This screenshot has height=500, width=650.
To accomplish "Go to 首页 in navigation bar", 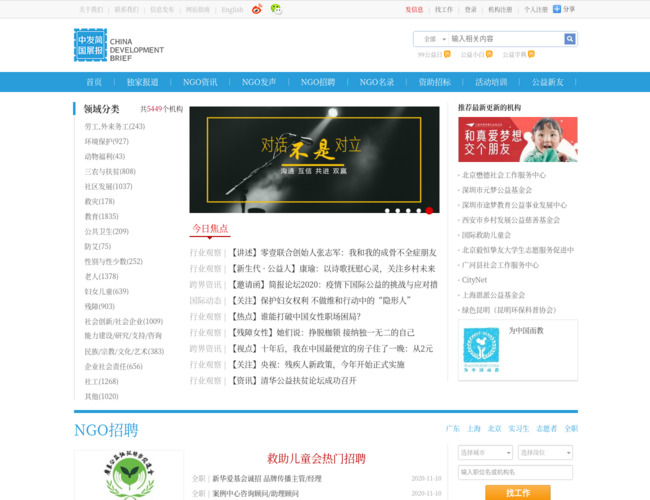I will click(94, 82).
